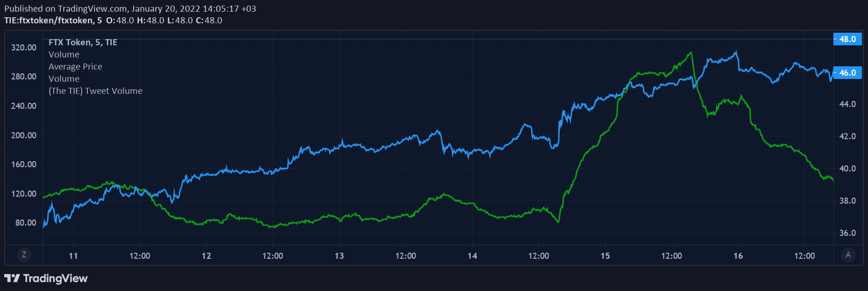Select the FTX Token, 5, TIE legend title
Image resolution: width=868 pixels, height=291 pixels.
[83, 43]
